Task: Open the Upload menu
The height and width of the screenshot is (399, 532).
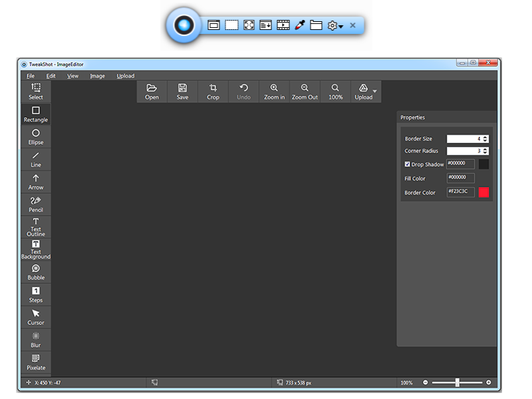Action: 126,76
